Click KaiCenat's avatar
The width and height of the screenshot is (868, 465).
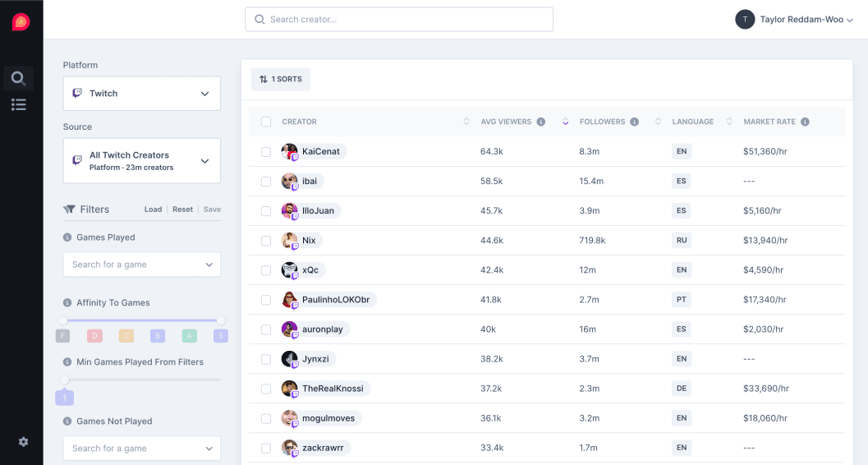pyautogui.click(x=290, y=151)
